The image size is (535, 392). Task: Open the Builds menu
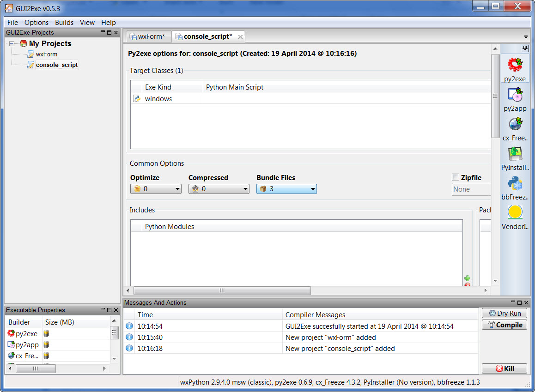click(64, 23)
